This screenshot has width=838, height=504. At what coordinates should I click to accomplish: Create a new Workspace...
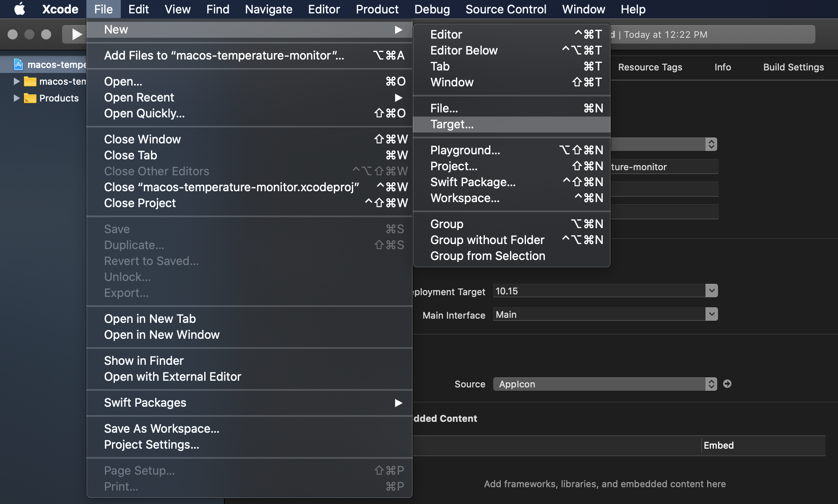tap(511, 198)
